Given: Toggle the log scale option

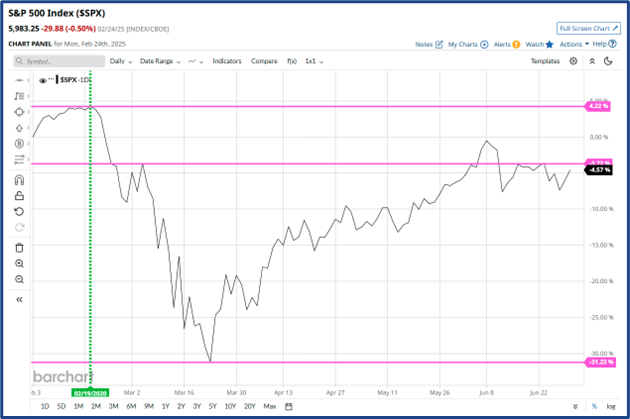Looking at the screenshot, I should click(611, 407).
